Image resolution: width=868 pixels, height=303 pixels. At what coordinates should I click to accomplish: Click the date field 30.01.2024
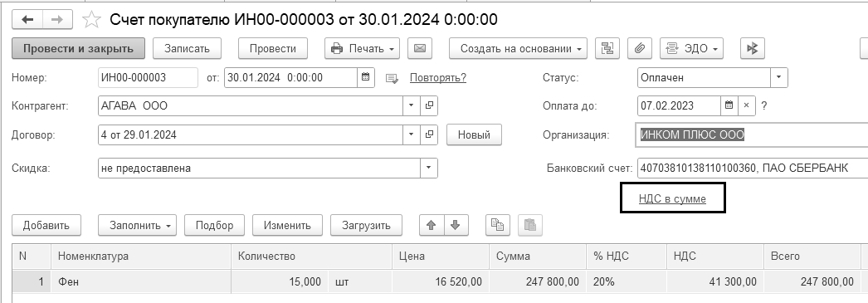pyautogui.click(x=290, y=77)
